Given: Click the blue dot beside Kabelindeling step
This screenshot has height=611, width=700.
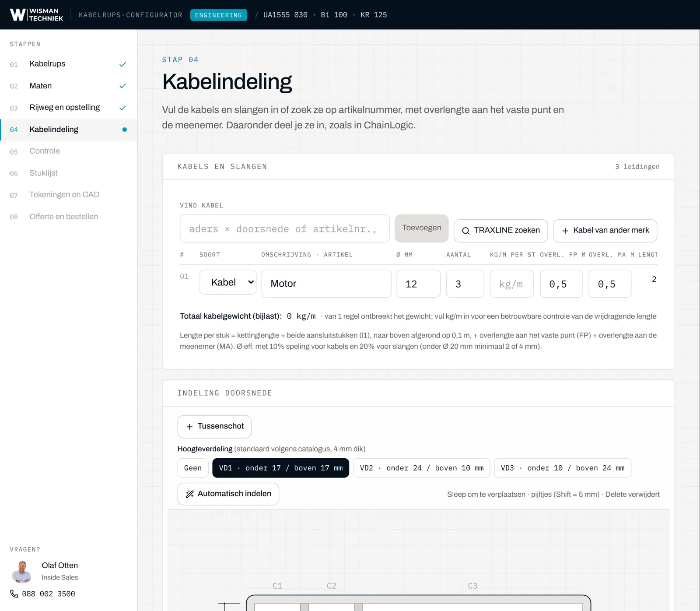Looking at the screenshot, I should [125, 130].
